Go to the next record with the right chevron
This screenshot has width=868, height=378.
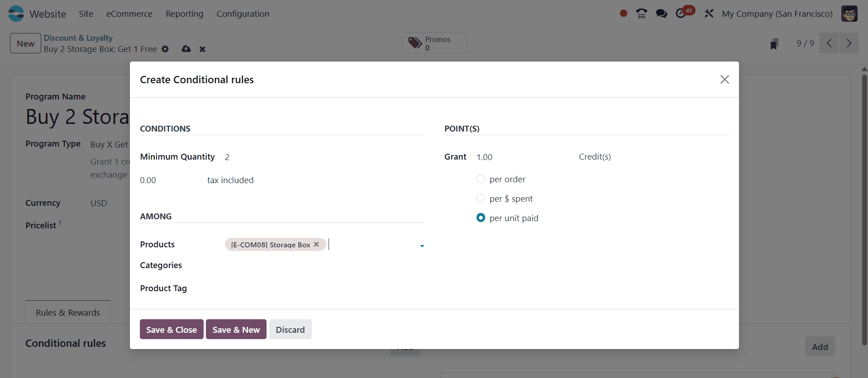(x=849, y=43)
